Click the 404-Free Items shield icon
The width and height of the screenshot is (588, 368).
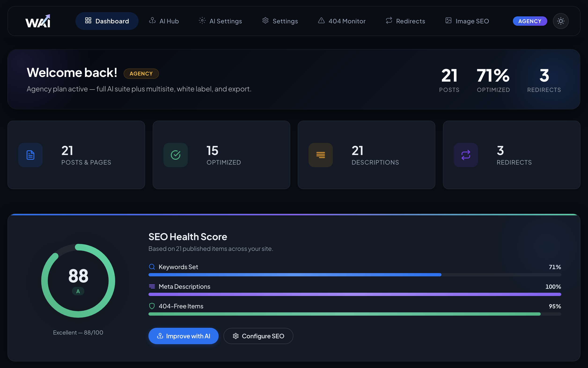pos(152,306)
